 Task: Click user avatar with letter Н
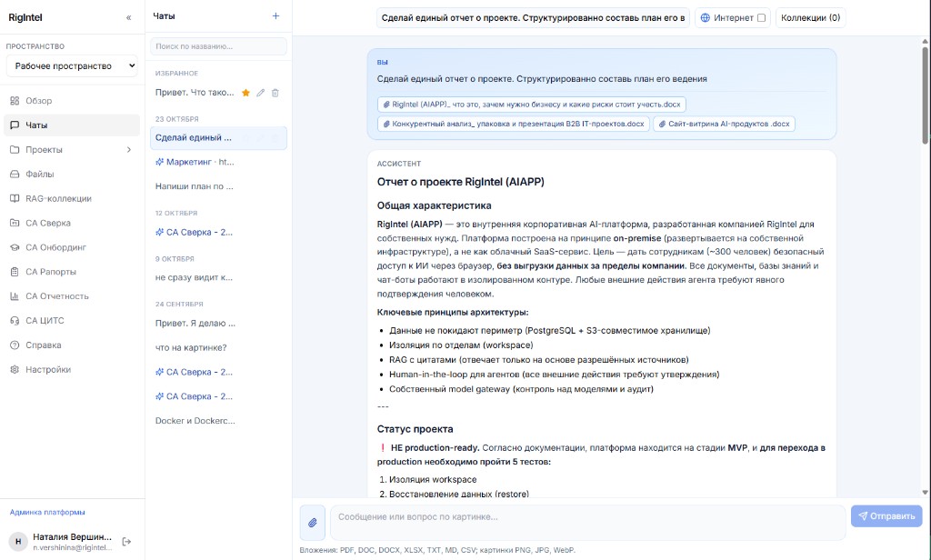[18, 542]
